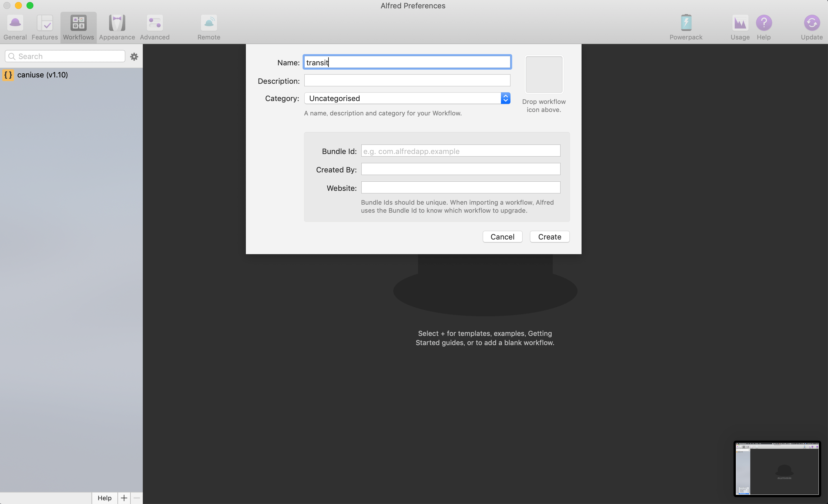The width and height of the screenshot is (828, 504).
Task: Select the caniuse (v1.10) workflow
Action: point(42,75)
